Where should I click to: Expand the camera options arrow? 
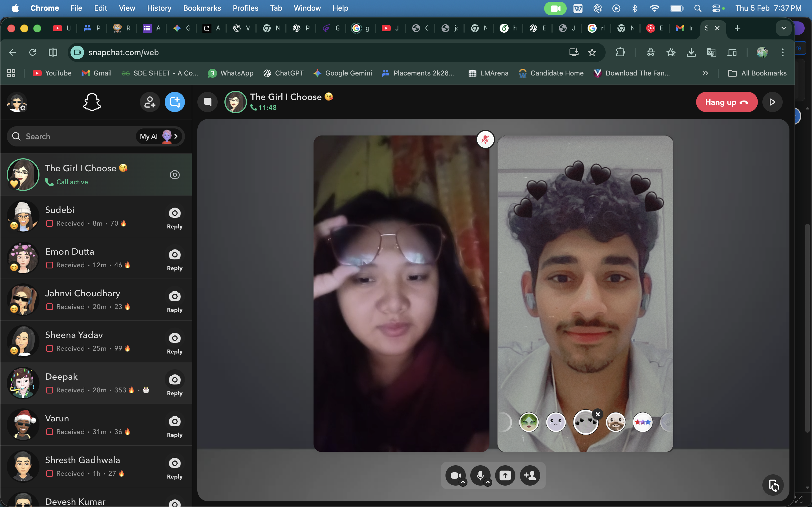click(463, 482)
